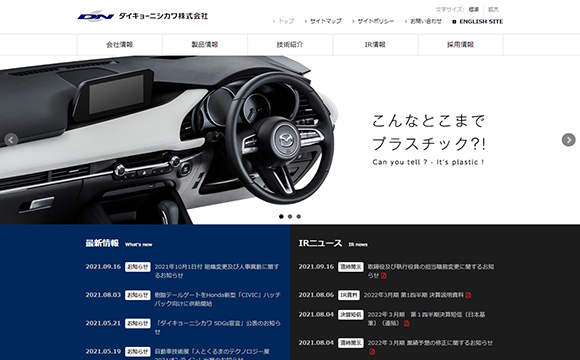Click お知らせ tag beside 2021.08.03
This screenshot has width=580, height=360.
tap(138, 295)
